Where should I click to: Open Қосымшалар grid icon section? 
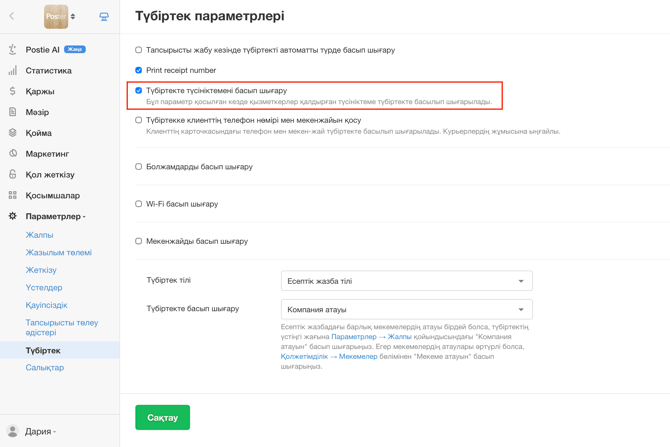pyautogui.click(x=13, y=195)
